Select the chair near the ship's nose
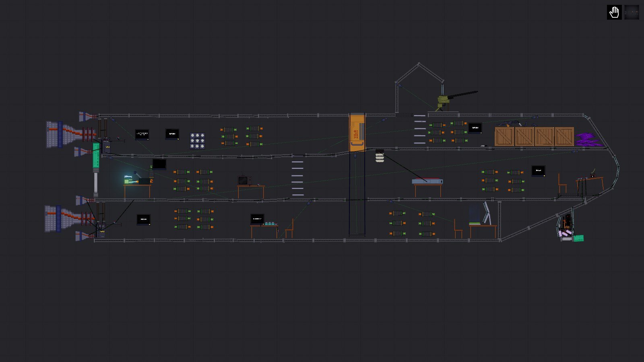Image resolution: width=644 pixels, height=362 pixels. [562, 184]
